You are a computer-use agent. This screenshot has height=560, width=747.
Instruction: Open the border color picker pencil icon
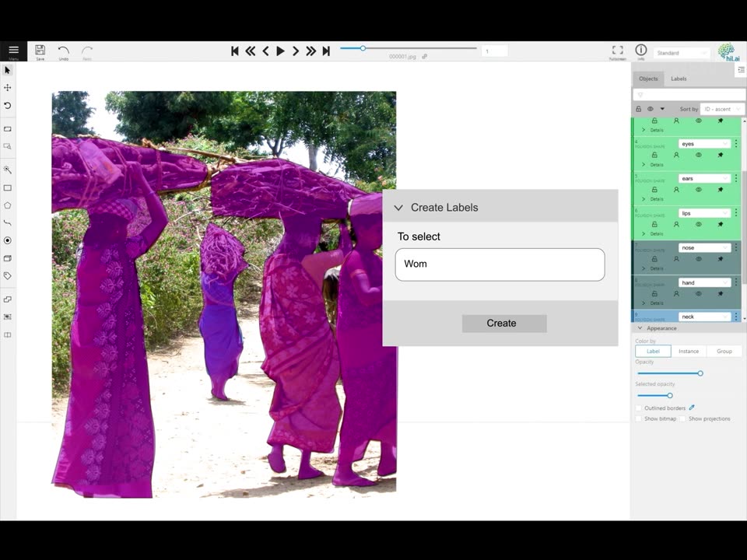tap(692, 408)
